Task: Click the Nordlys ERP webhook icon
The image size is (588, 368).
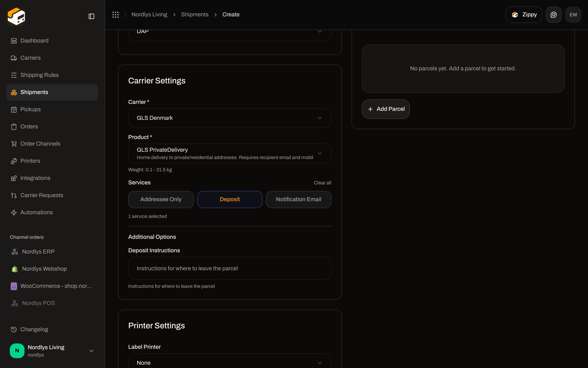Action: (x=14, y=252)
